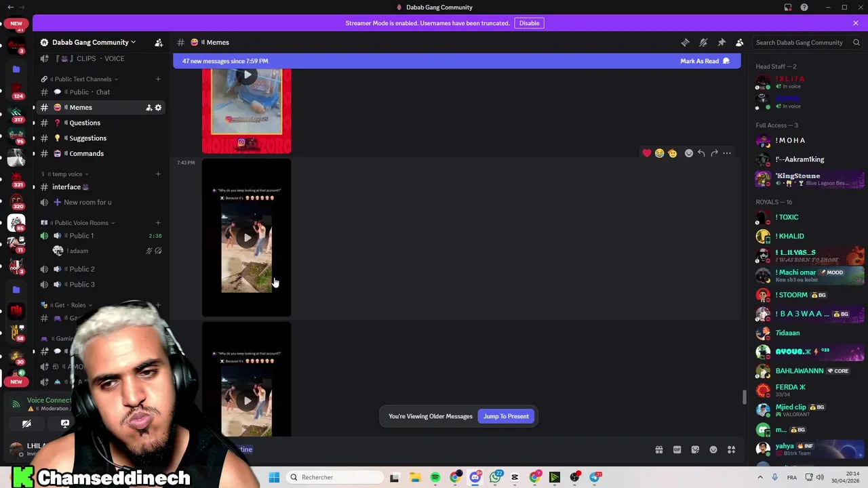Click the chat scrollbar thumb
This screenshot has width=868, height=488.
[x=744, y=397]
